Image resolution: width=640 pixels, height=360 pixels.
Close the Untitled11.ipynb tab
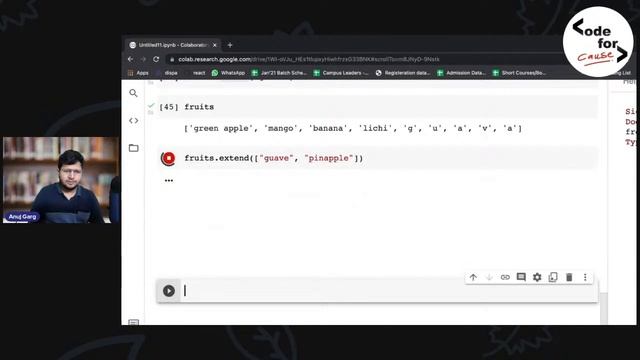[x=215, y=45]
